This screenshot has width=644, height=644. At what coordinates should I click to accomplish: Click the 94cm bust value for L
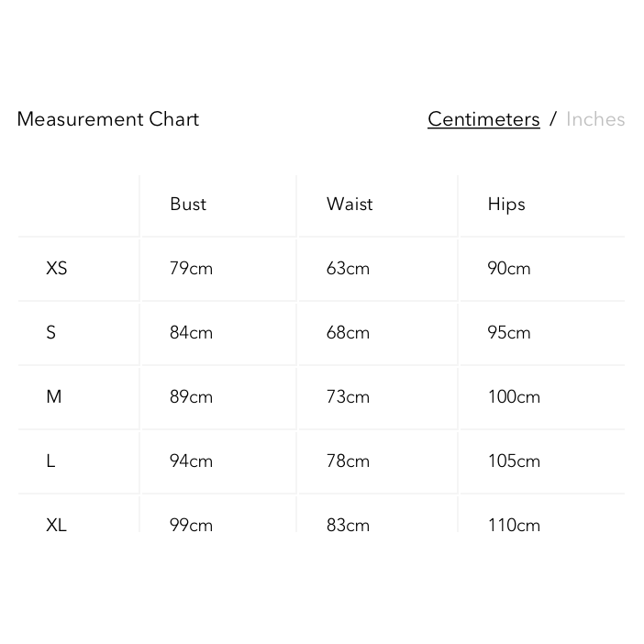pyautogui.click(x=191, y=461)
